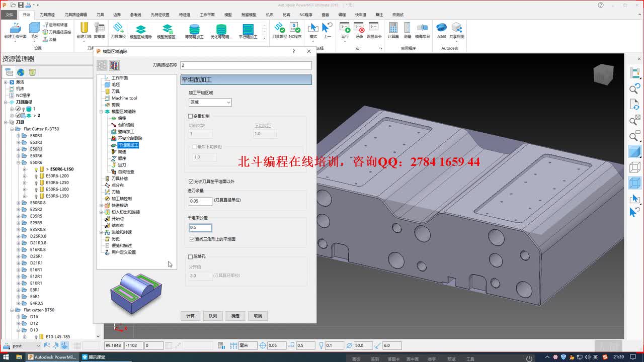This screenshot has height=362, width=644.
Task: Select Wall Finishing (壁精加工) in dialog tree
Action: pos(126,132)
